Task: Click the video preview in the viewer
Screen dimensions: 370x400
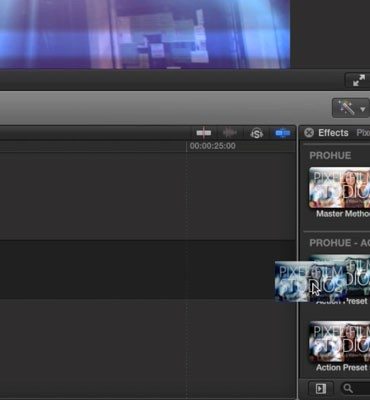Action: (145, 34)
